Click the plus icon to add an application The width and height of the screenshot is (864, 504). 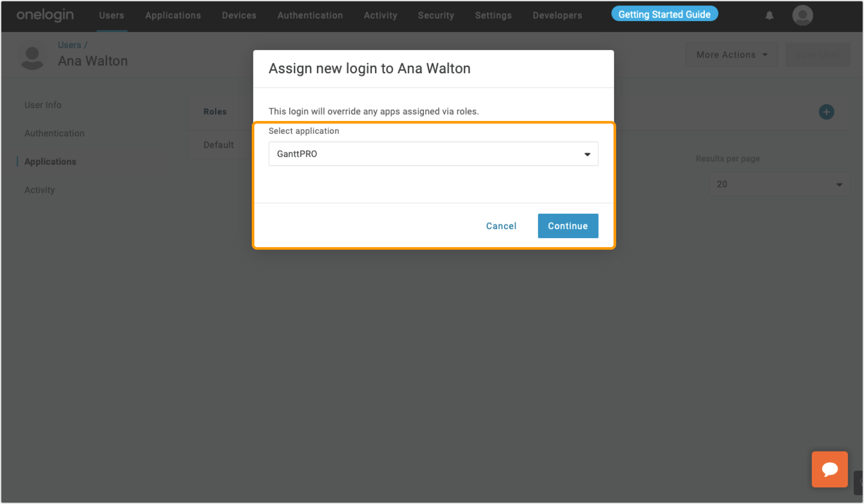(x=826, y=112)
